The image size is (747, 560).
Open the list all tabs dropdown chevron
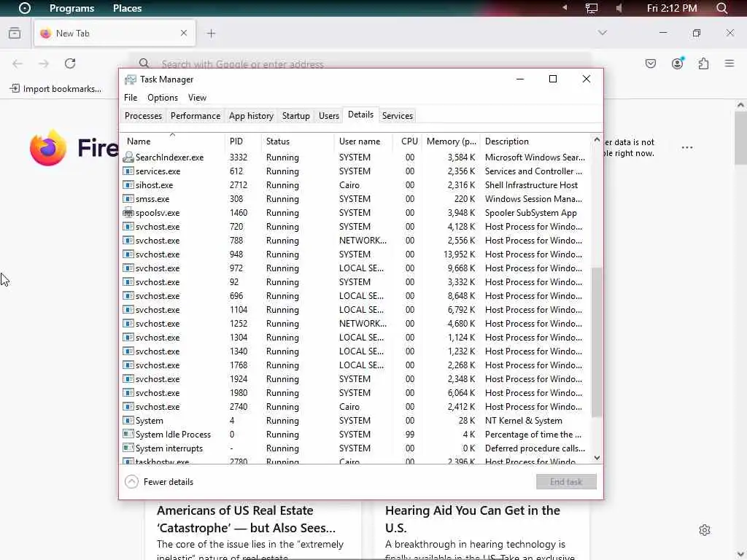click(x=603, y=33)
